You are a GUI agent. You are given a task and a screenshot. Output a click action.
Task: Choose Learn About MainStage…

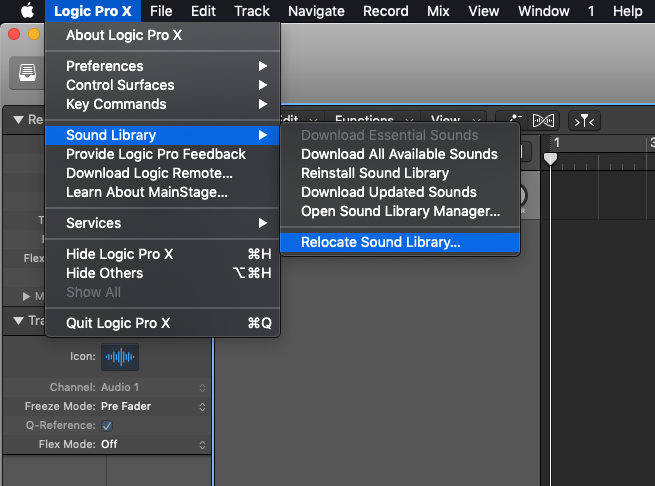click(x=162, y=192)
